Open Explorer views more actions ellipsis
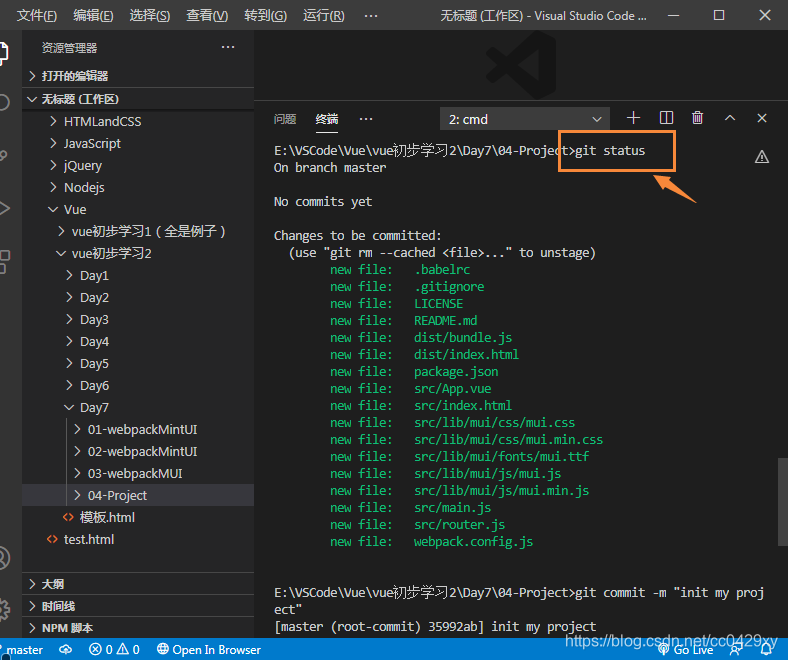The width and height of the screenshot is (788, 660). tap(228, 47)
